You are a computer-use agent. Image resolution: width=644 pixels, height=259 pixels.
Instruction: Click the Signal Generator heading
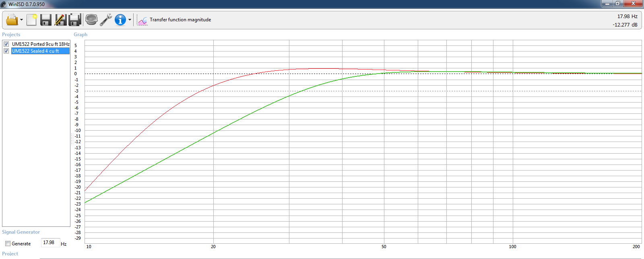point(21,232)
